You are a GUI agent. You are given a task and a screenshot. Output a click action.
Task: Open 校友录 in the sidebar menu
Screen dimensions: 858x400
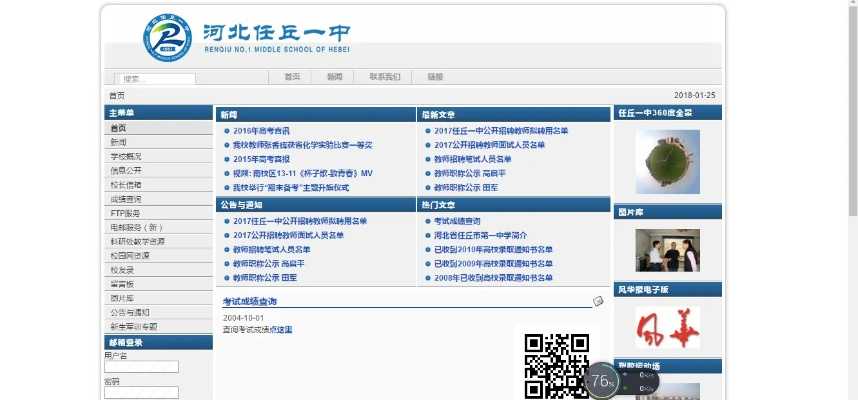pos(158,270)
